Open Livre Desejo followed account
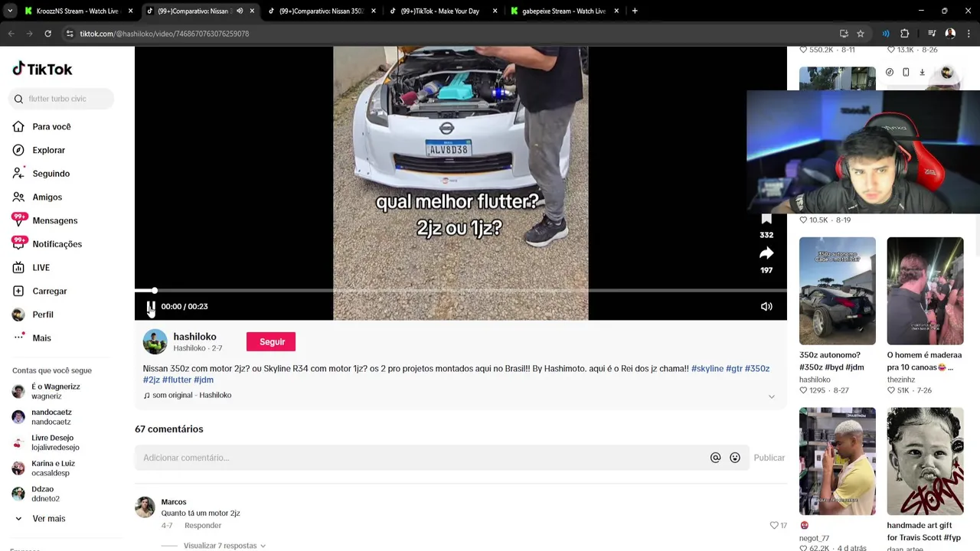The image size is (980, 551). click(46, 442)
